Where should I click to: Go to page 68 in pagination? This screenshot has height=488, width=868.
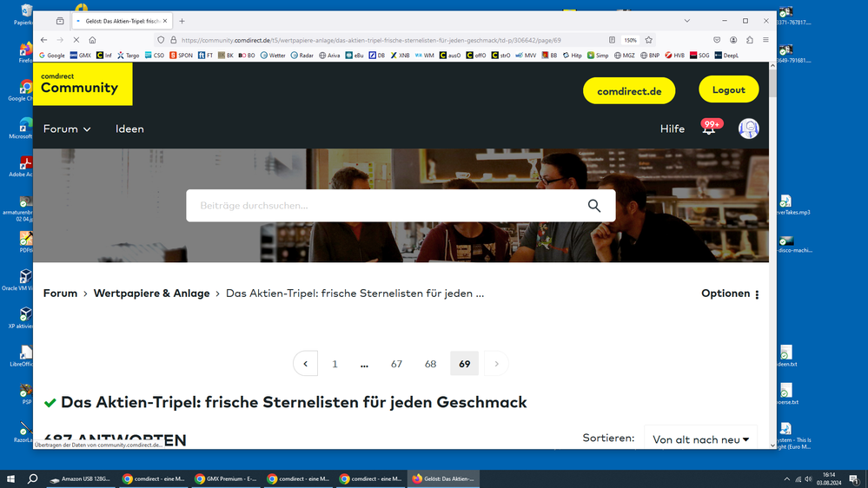tap(430, 364)
